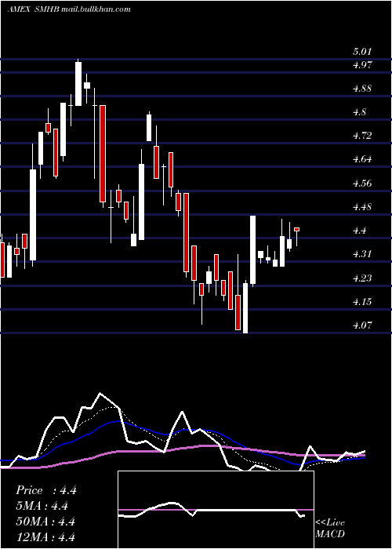Click the 12MA : 4.4 readout

tap(45, 536)
